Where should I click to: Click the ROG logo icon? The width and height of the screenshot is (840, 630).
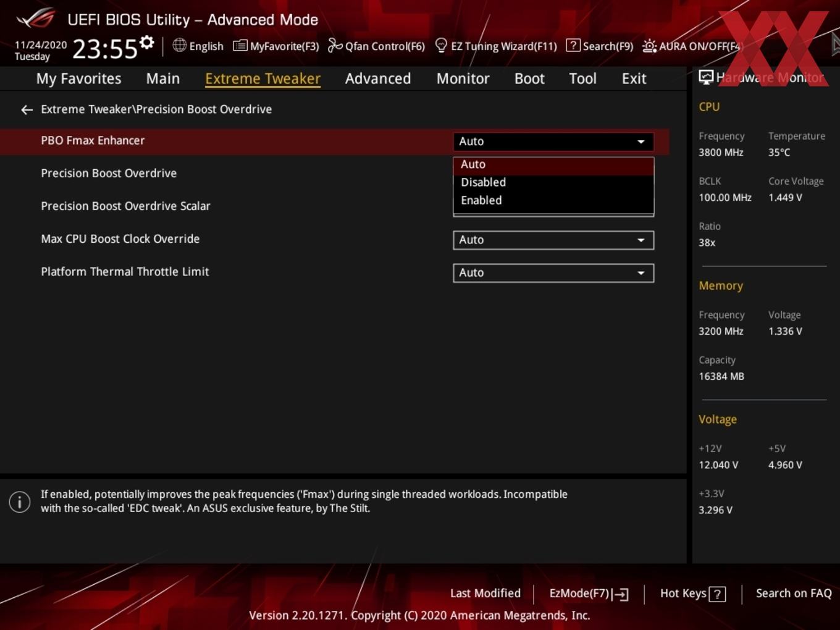click(x=36, y=18)
